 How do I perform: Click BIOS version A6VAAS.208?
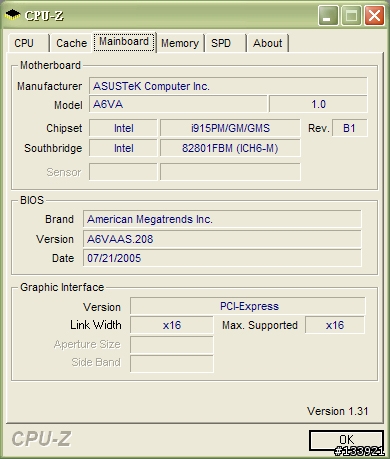[222, 239]
